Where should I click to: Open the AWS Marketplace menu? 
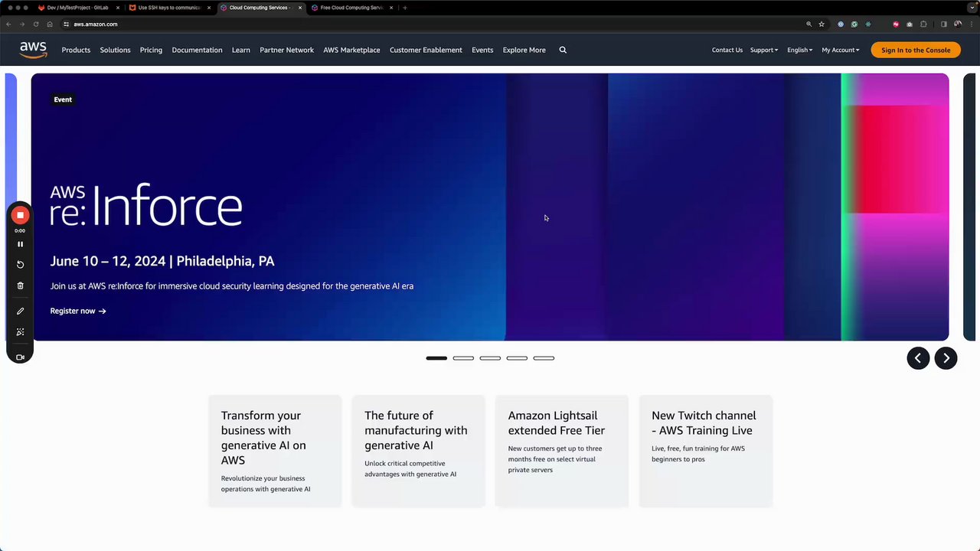click(x=351, y=50)
